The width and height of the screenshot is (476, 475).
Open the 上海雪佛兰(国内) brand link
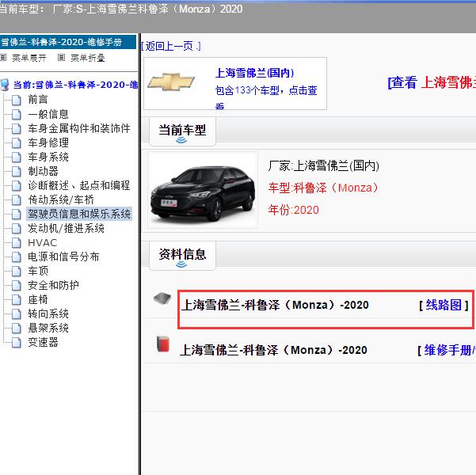pos(254,73)
